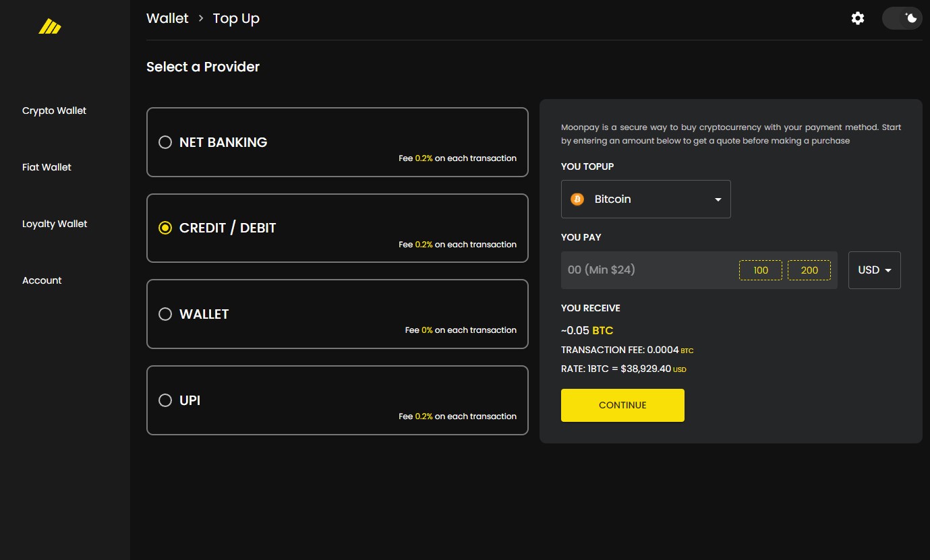Choose the Credit / Debit radio button
Screen dimensions: 930x560
tap(165, 228)
